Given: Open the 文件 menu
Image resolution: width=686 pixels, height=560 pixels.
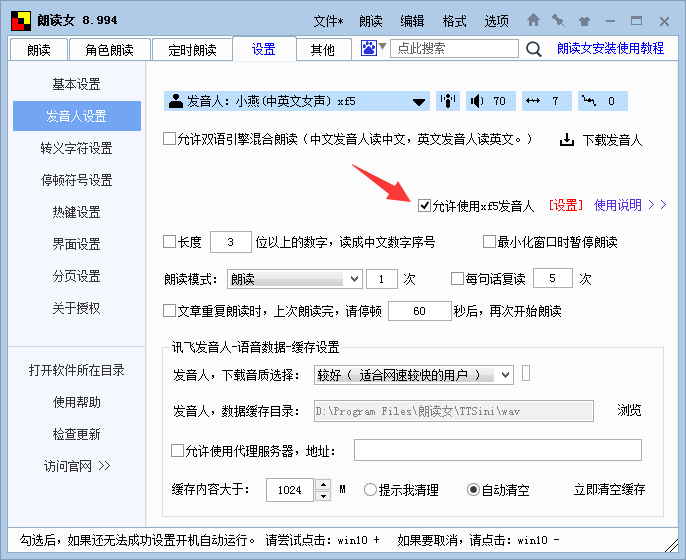Looking at the screenshot, I should click(328, 21).
